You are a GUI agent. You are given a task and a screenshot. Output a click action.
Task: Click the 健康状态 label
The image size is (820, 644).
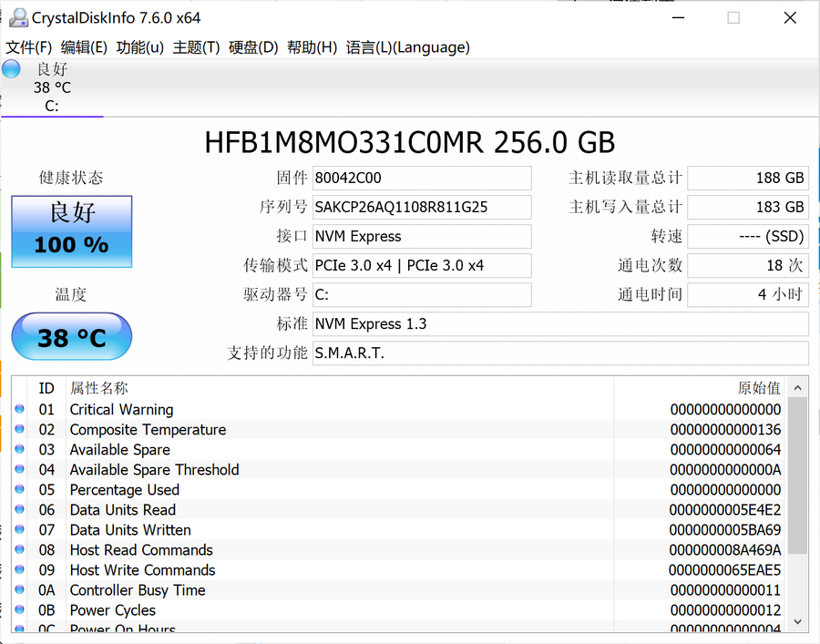pos(71,178)
